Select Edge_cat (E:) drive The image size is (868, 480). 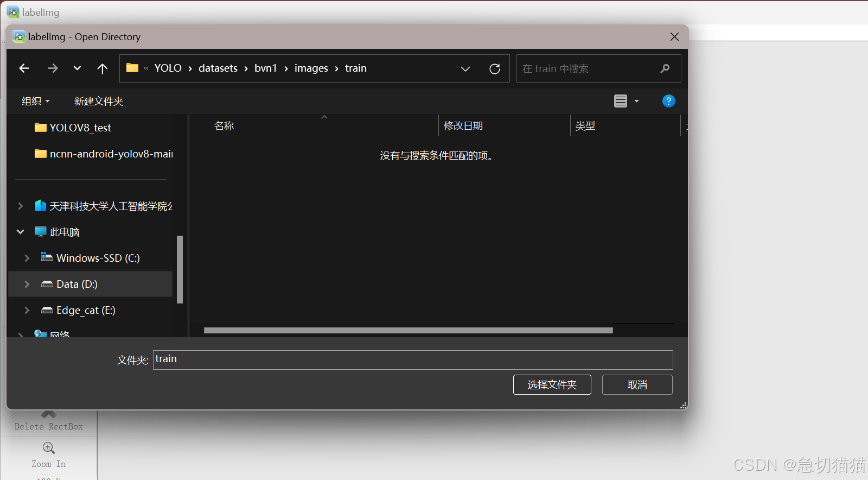coord(79,310)
